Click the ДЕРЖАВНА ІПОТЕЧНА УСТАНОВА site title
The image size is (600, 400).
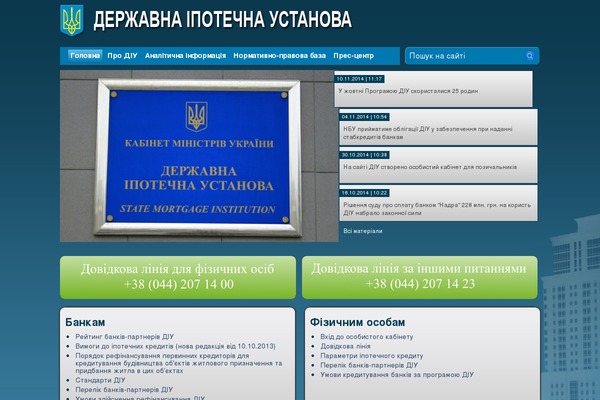222,20
